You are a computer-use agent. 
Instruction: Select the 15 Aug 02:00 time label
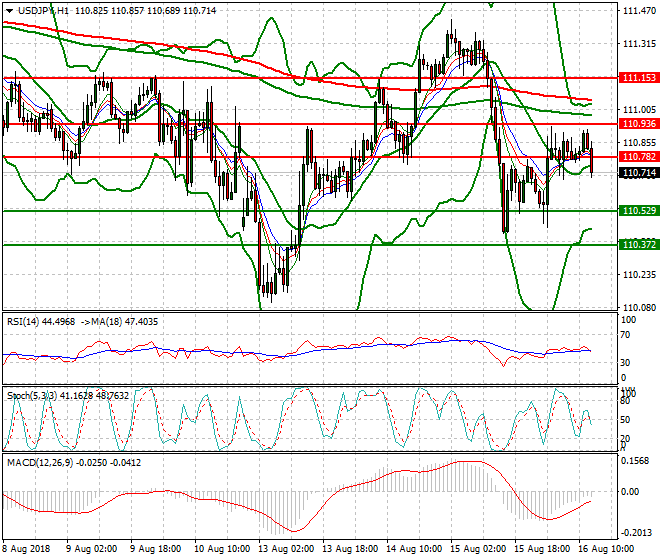point(478,549)
